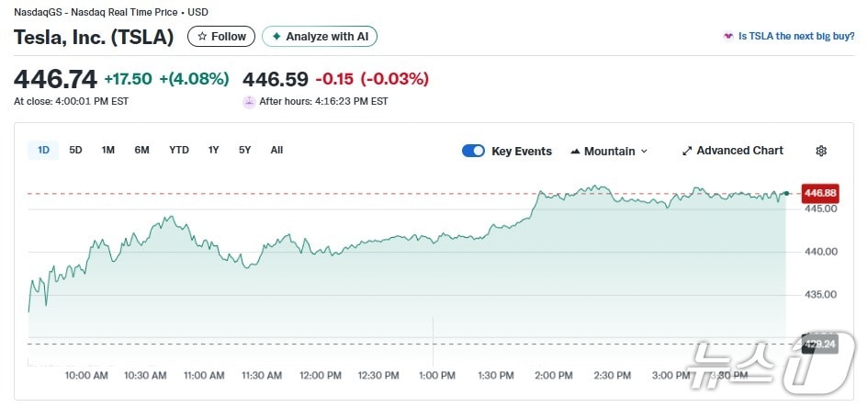Image resolution: width=868 pixels, height=407 pixels.
Task: Click the Advanced Chart expand arrows icon
Action: (x=687, y=151)
